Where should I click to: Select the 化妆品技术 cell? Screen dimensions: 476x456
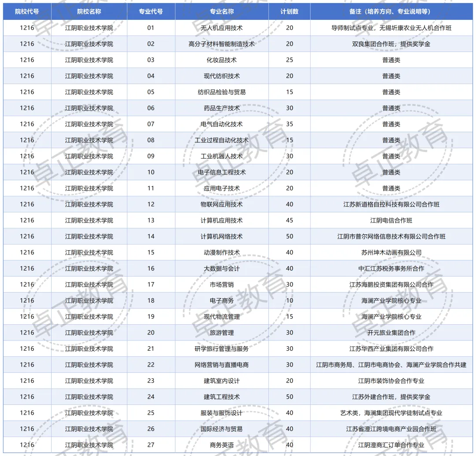(x=222, y=60)
